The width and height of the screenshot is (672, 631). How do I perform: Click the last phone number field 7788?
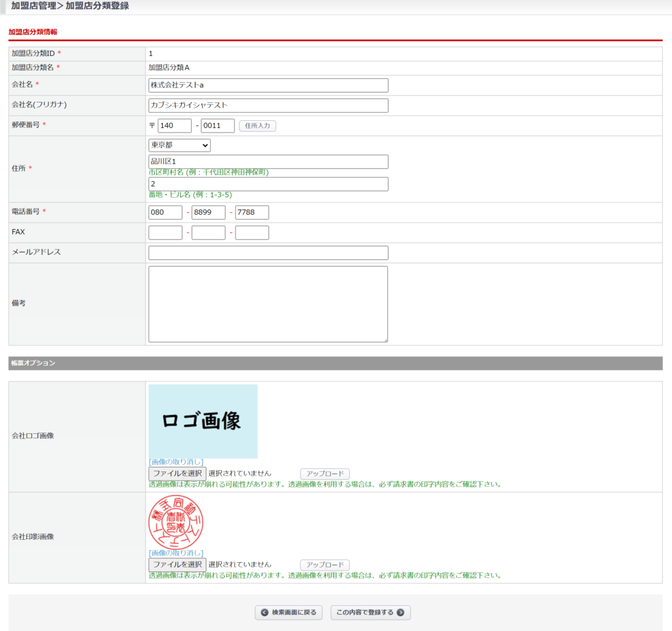[x=252, y=213]
